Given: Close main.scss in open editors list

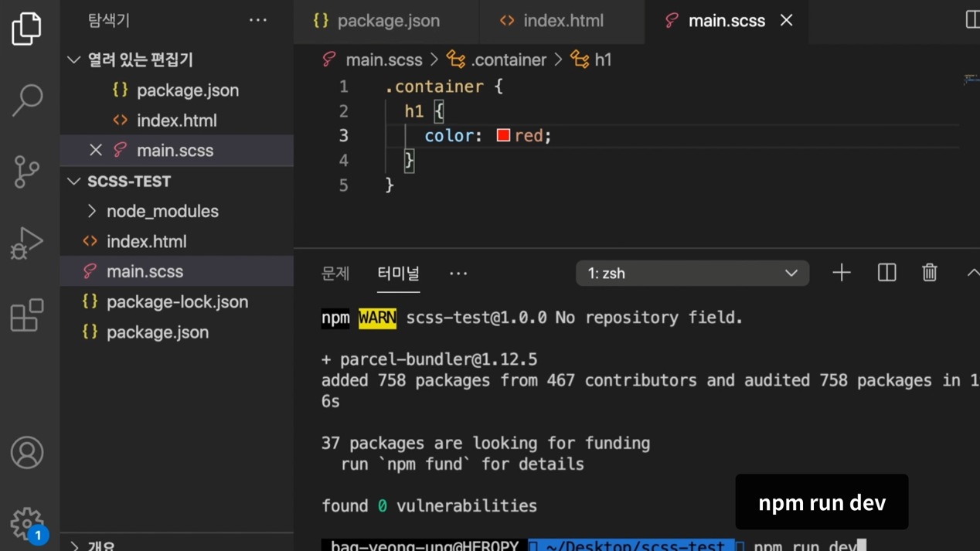Looking at the screenshot, I should 96,151.
